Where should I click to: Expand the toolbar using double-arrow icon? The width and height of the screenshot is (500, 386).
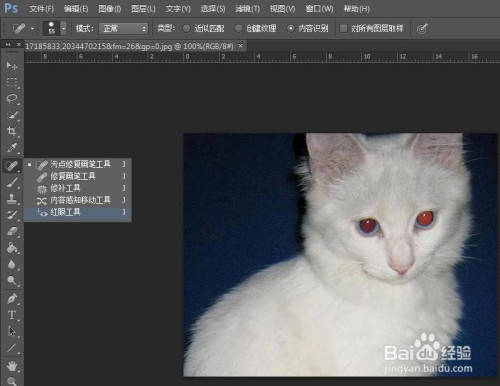click(8, 44)
